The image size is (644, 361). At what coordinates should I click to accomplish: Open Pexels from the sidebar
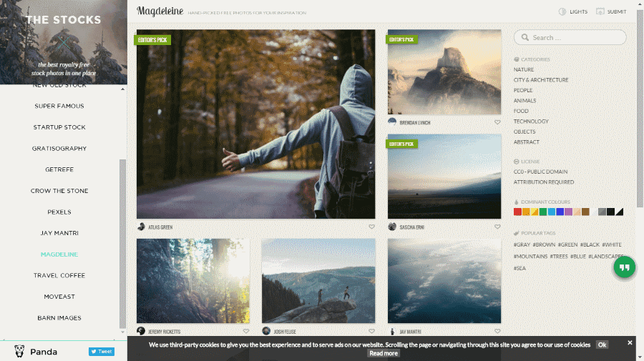59,212
